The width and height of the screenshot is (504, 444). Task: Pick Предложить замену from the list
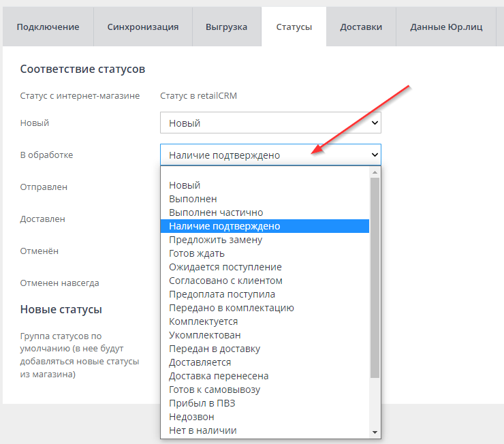click(x=215, y=240)
